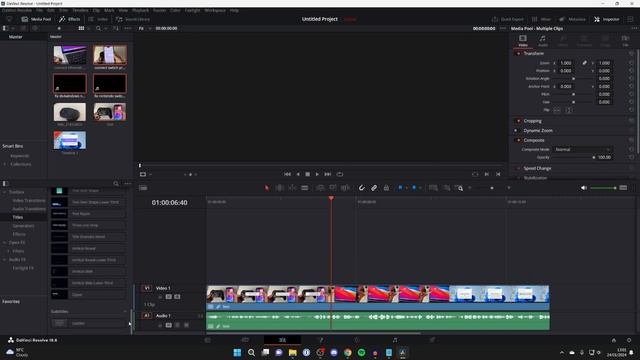Open the Windows Start menu
This screenshot has height=360, width=640.
[237, 352]
